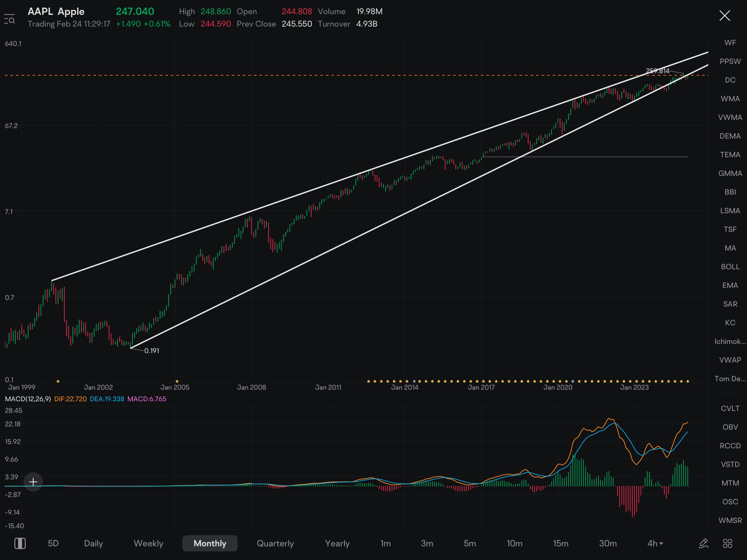747x560 pixels.
Task: Select the Tom DeMark indicator
Action: click(x=730, y=379)
